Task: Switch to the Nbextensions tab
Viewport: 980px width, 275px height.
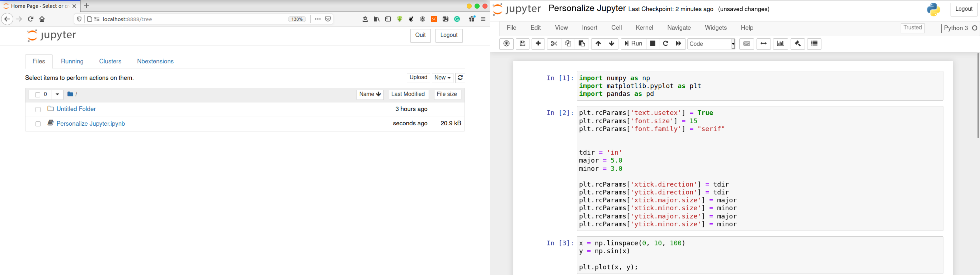Action: [x=155, y=62]
